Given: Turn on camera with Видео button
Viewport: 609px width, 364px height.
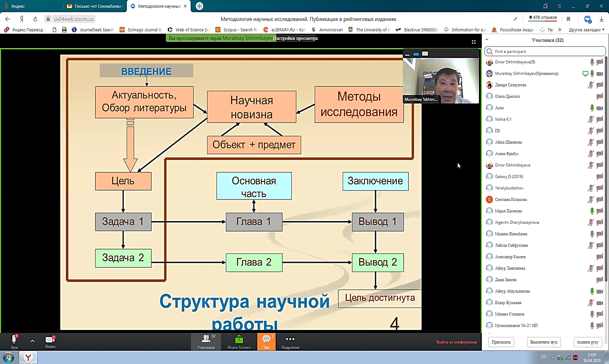Looking at the screenshot, I should pyautogui.click(x=50, y=341).
